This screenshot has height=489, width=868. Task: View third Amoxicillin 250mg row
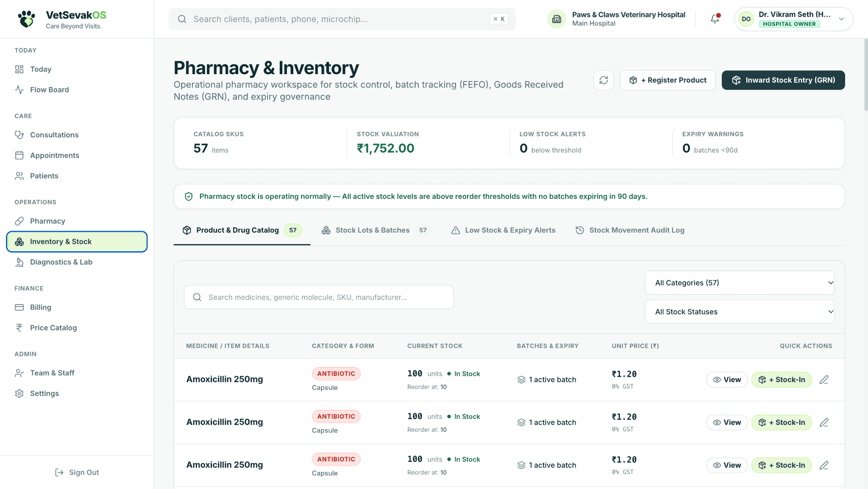click(x=727, y=465)
